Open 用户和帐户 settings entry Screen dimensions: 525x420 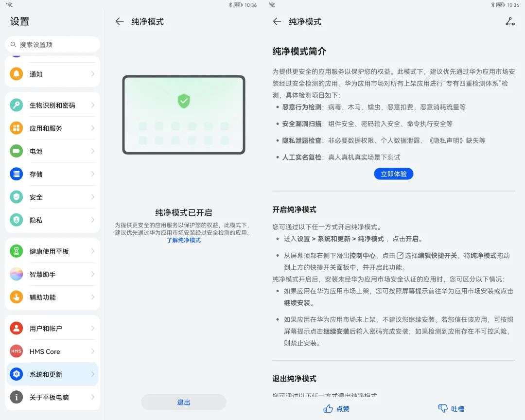[x=52, y=328]
